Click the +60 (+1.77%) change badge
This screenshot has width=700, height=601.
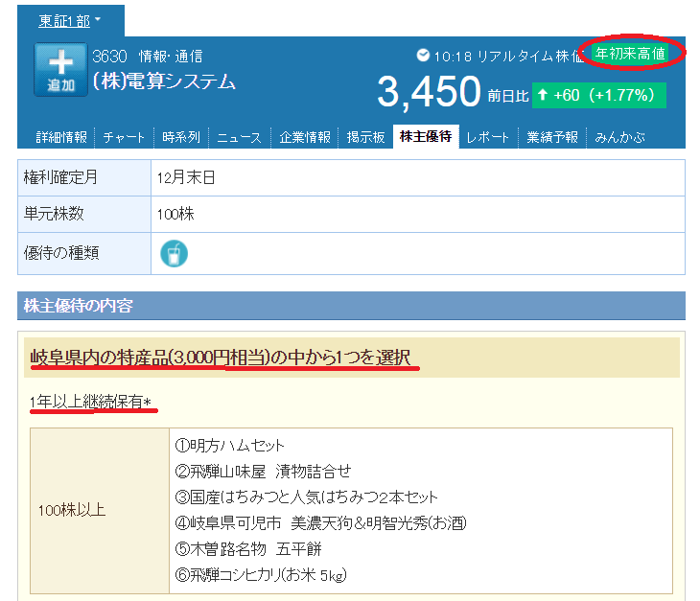599,95
